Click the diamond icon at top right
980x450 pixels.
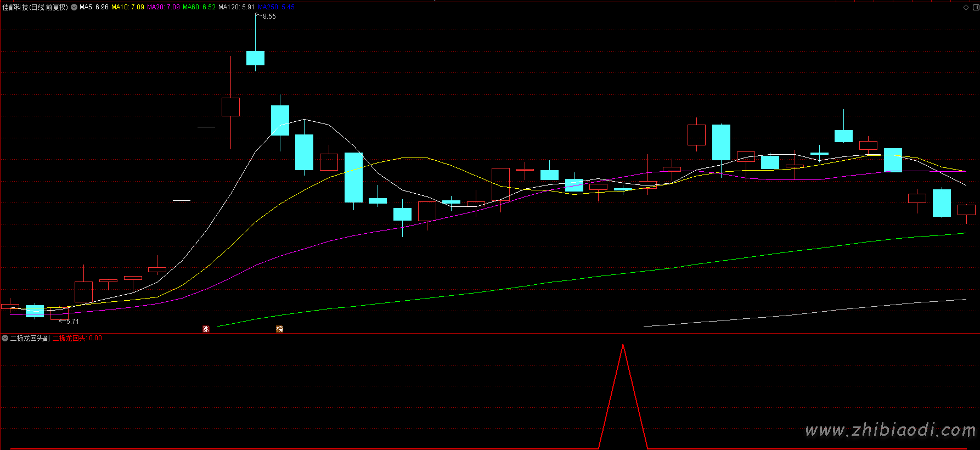[x=966, y=7]
